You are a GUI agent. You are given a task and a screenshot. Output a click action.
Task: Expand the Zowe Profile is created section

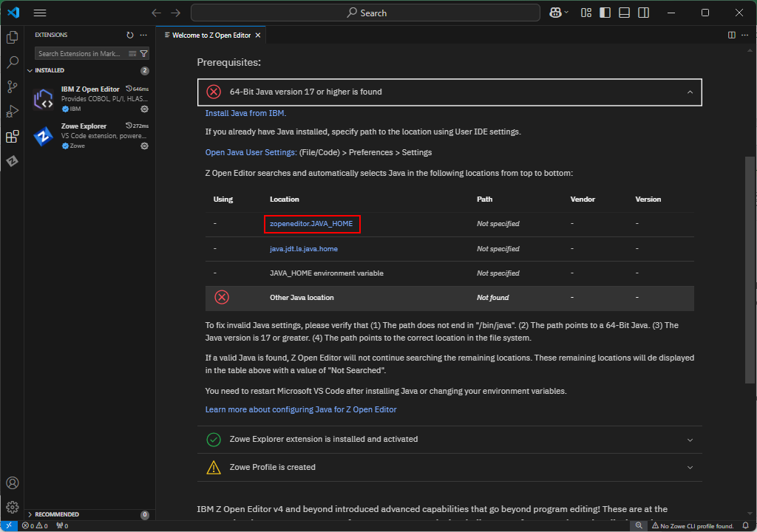(690, 467)
